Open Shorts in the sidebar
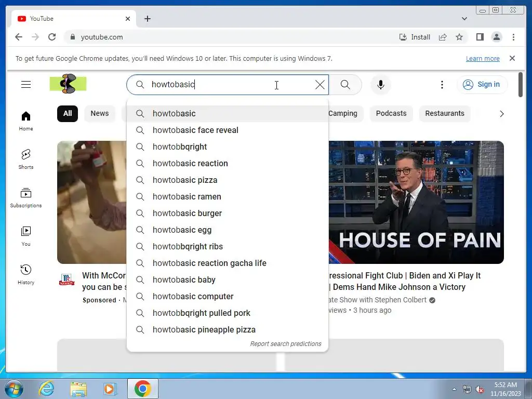Image resolution: width=532 pixels, height=399 pixels. (26, 159)
